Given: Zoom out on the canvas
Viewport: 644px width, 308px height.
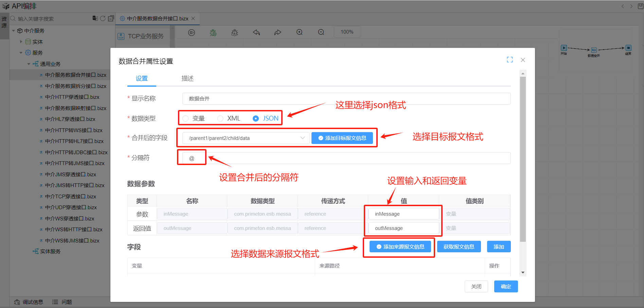Looking at the screenshot, I should click(x=321, y=32).
